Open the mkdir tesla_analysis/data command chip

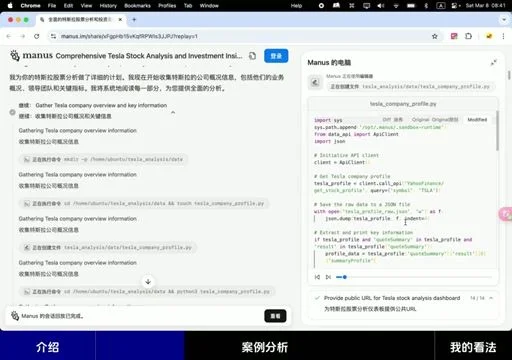(103, 159)
